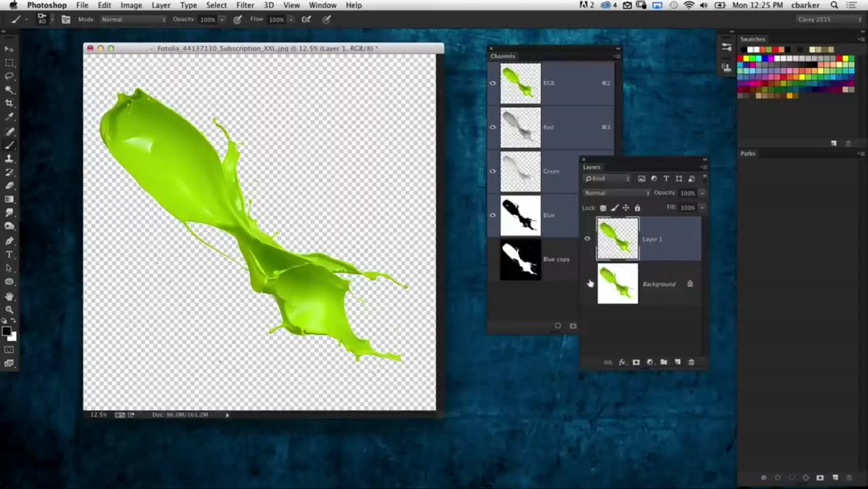Image resolution: width=868 pixels, height=489 pixels.
Task: Open the layer filter Kind dropdown
Action: pyautogui.click(x=608, y=179)
